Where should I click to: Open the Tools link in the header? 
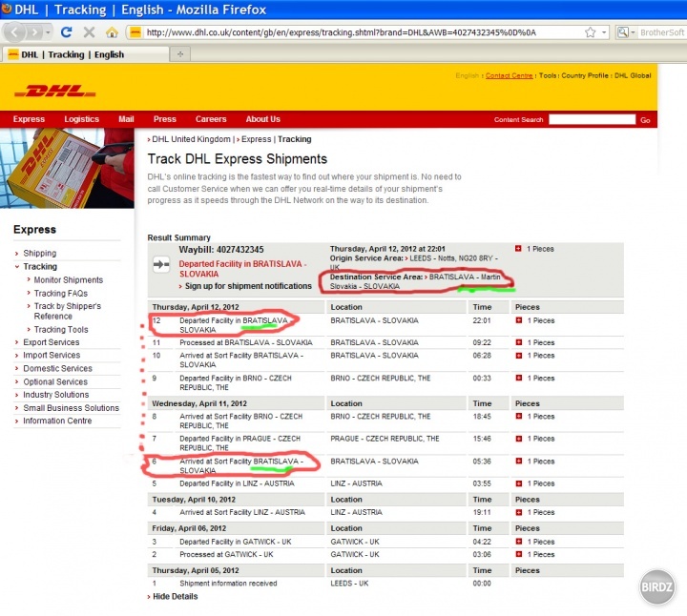click(x=548, y=75)
